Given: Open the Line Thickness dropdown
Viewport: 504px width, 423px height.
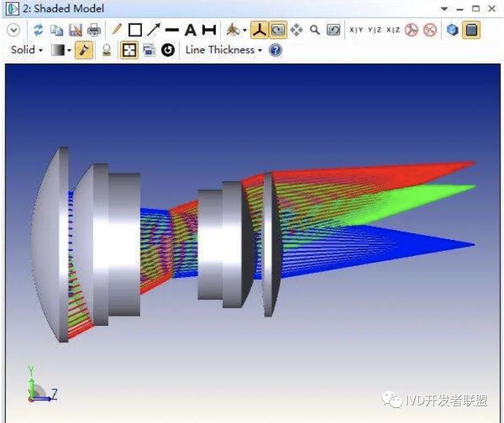Looking at the screenshot, I should click(224, 50).
